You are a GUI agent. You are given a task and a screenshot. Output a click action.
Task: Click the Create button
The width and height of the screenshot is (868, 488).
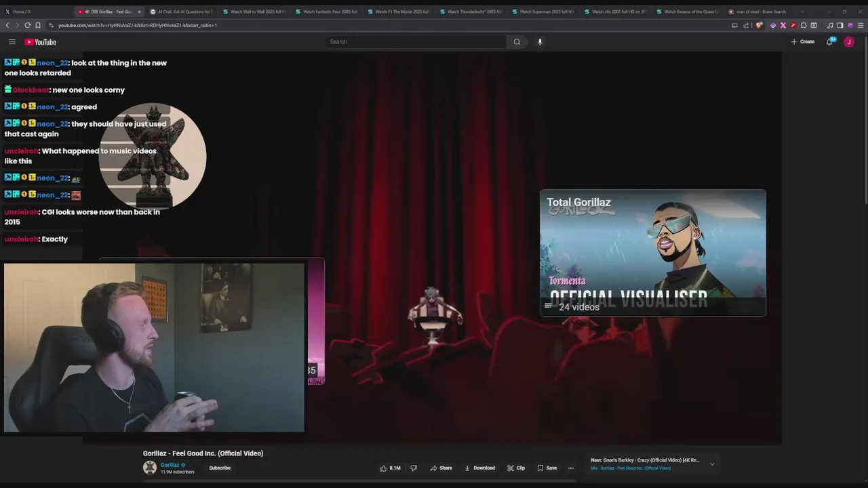point(803,42)
